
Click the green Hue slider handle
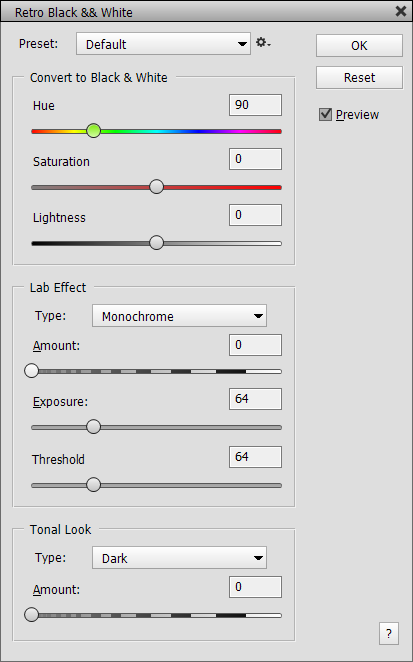point(93,131)
